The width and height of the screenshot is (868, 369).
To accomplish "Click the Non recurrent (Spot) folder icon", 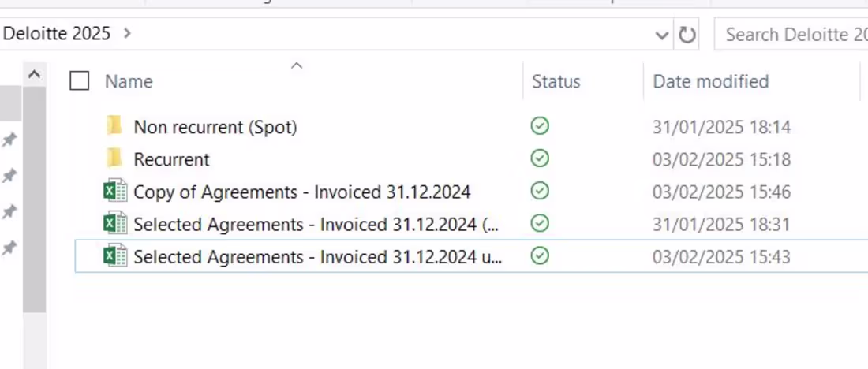I will click(x=115, y=126).
